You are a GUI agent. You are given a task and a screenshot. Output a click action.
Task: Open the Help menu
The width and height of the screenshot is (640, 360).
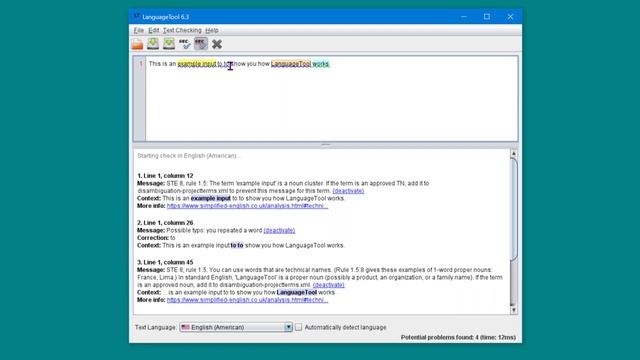point(211,30)
